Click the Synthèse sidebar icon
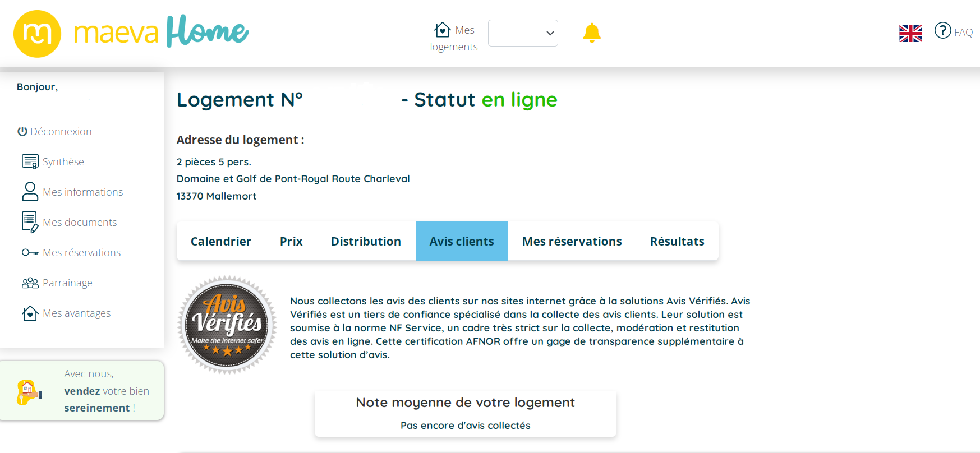 point(30,161)
